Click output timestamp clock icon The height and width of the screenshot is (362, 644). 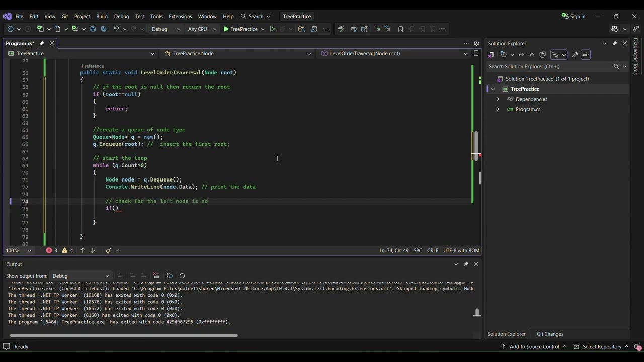pyautogui.click(x=182, y=276)
